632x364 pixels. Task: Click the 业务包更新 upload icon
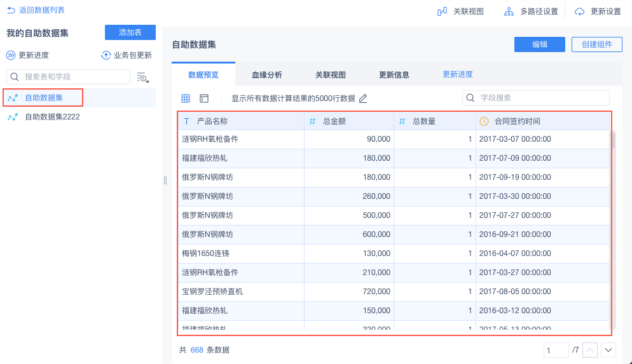pos(106,55)
